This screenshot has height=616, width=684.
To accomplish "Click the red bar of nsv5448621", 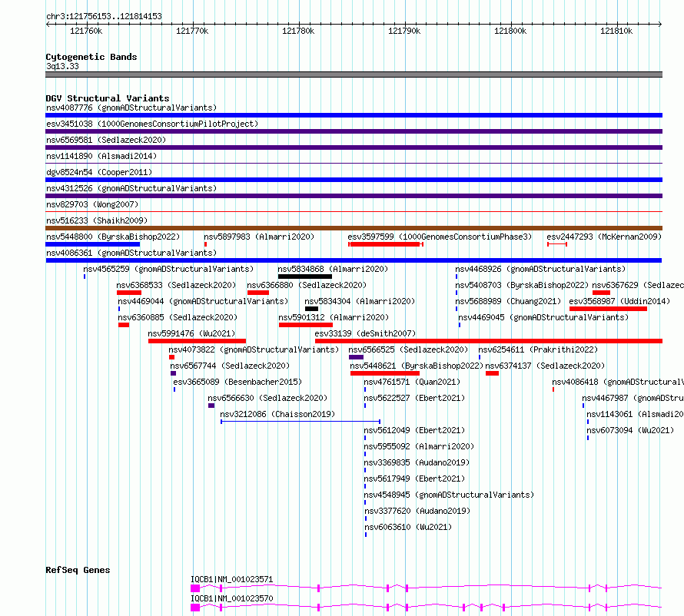I will pyautogui.click(x=385, y=373).
